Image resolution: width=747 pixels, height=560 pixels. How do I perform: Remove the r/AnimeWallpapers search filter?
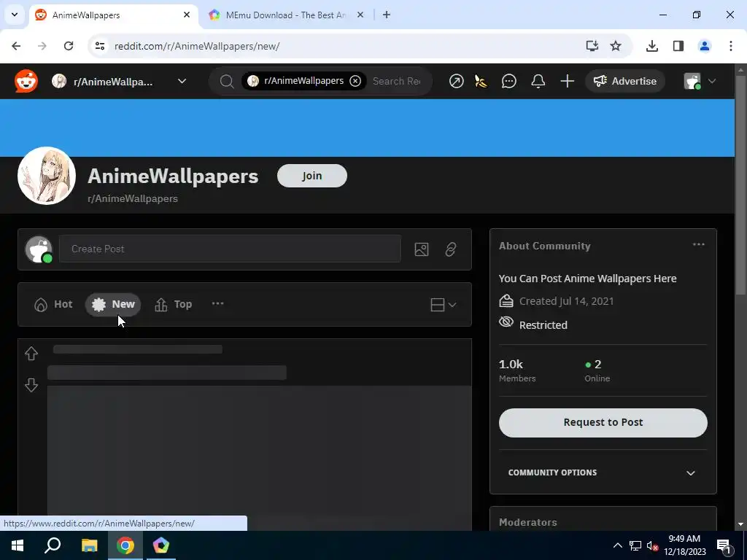(x=355, y=81)
